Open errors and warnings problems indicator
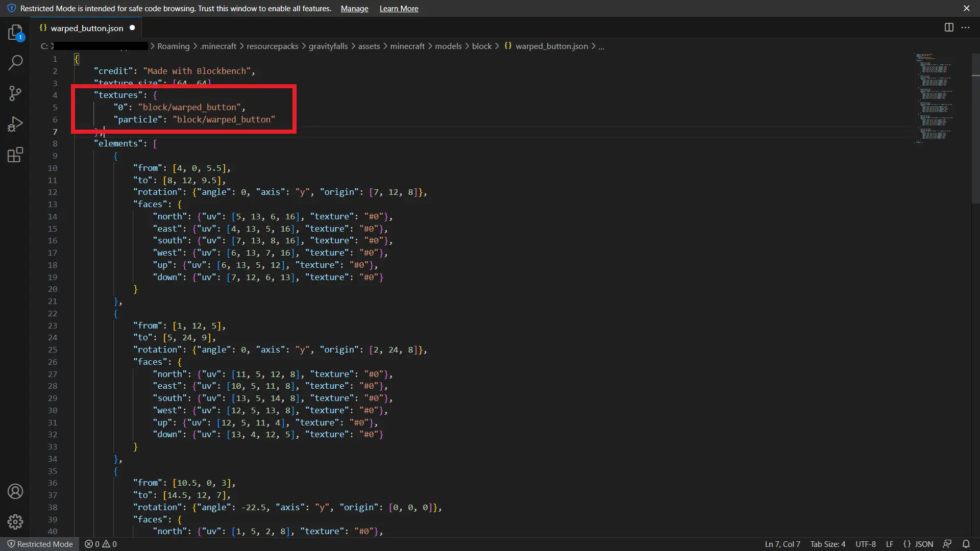980x551 pixels. click(x=101, y=544)
